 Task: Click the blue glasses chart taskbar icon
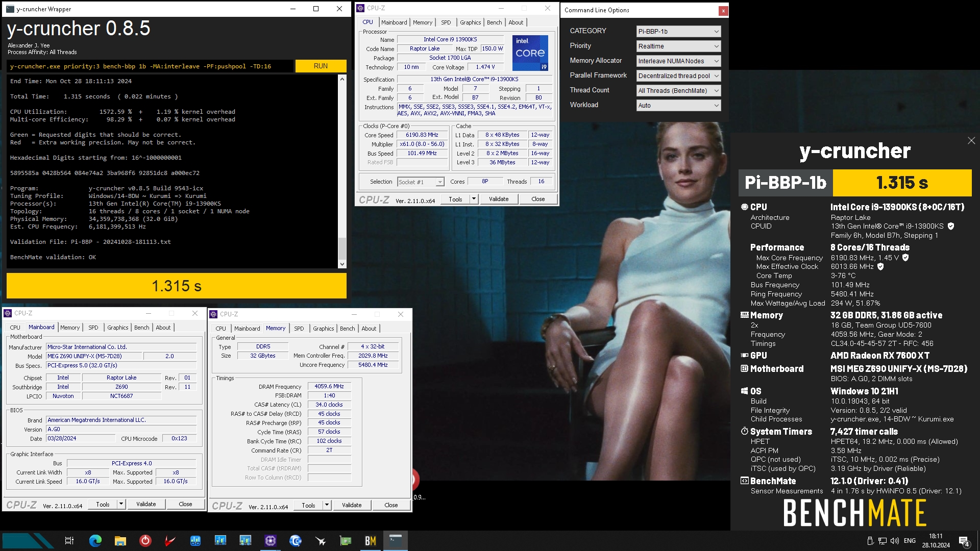[x=195, y=541]
